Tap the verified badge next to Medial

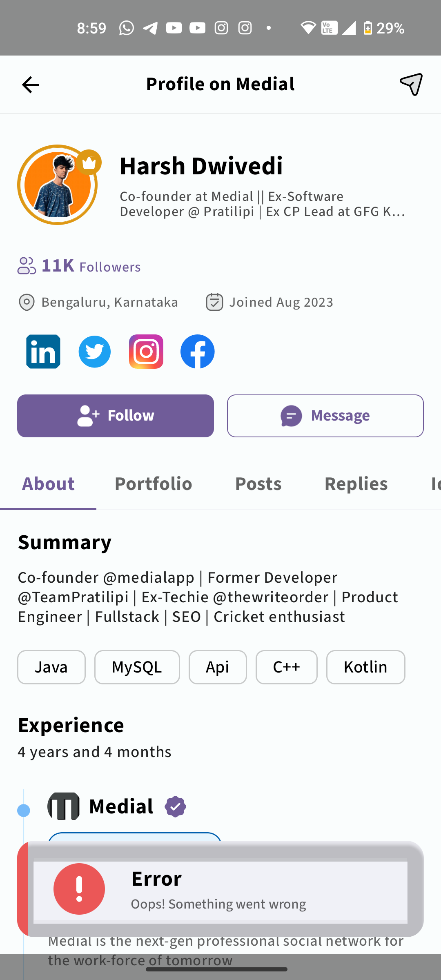176,806
